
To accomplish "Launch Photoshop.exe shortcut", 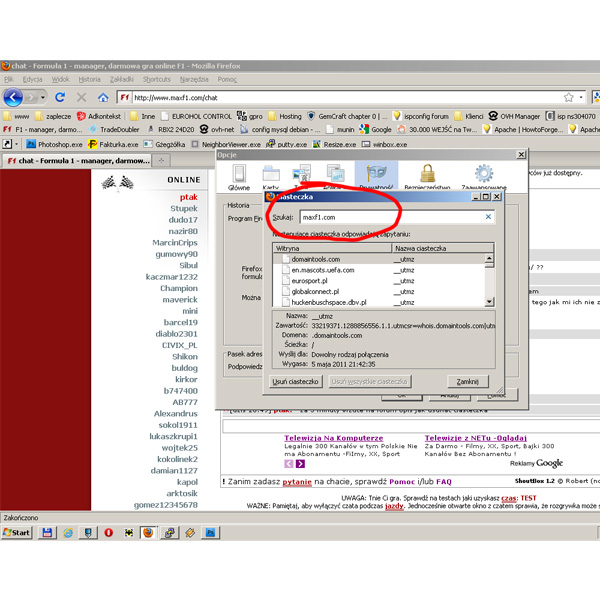I will (x=54, y=144).
